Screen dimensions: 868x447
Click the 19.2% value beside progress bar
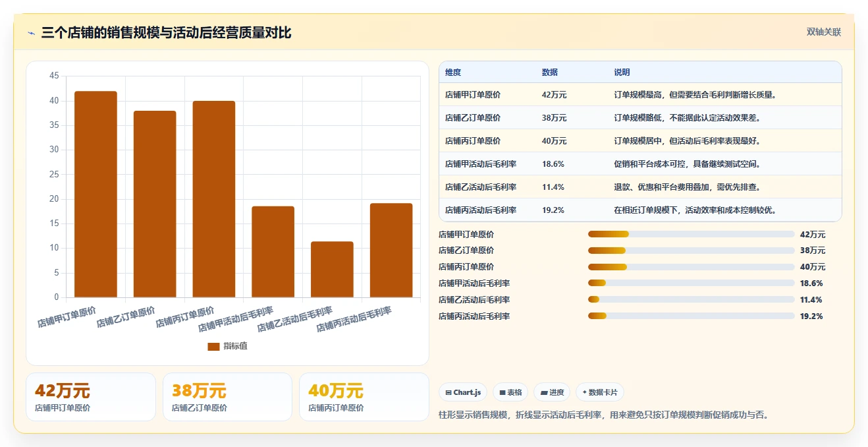(811, 316)
